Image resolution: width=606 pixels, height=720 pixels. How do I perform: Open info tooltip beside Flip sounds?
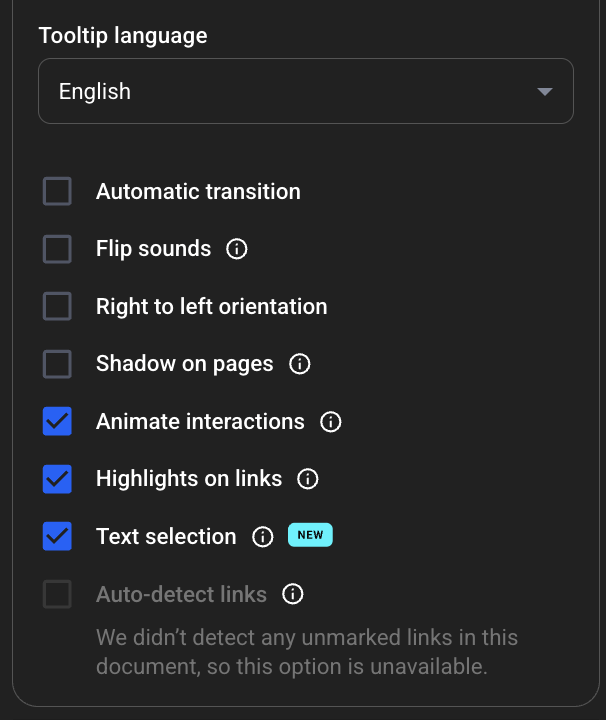(237, 249)
